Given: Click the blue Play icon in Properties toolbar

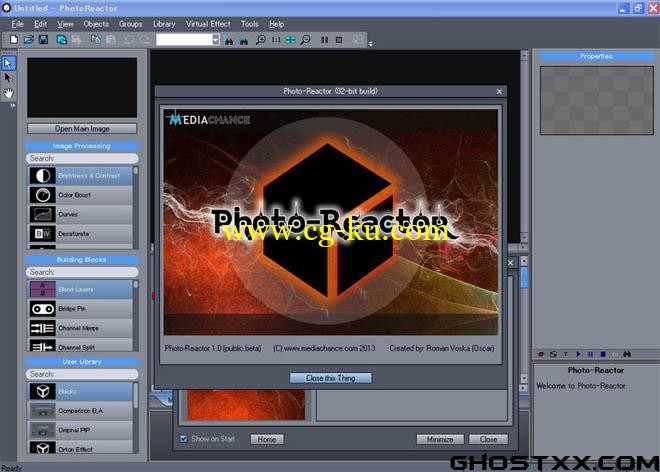Looking at the screenshot, I should pyautogui.click(x=578, y=354).
